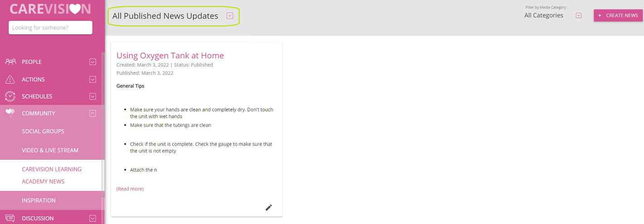Click the Make sure that the tubings are clean bullet

point(171,125)
